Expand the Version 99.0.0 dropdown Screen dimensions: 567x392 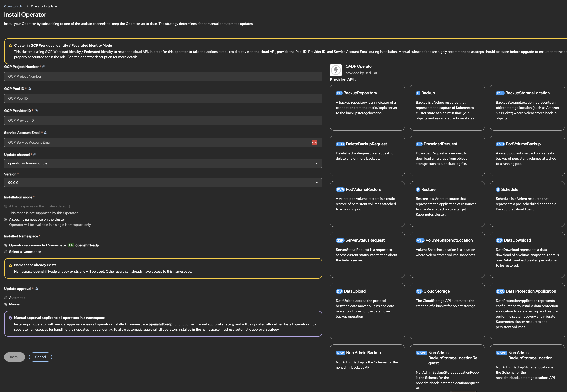click(163, 183)
